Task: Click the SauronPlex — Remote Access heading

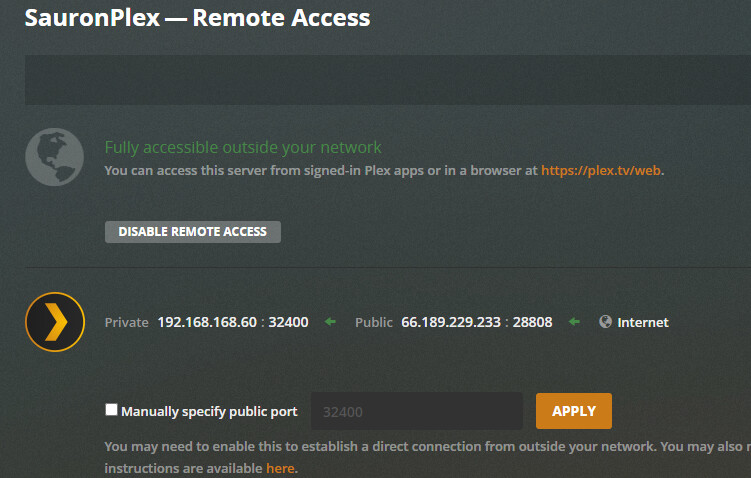Action: tap(197, 18)
